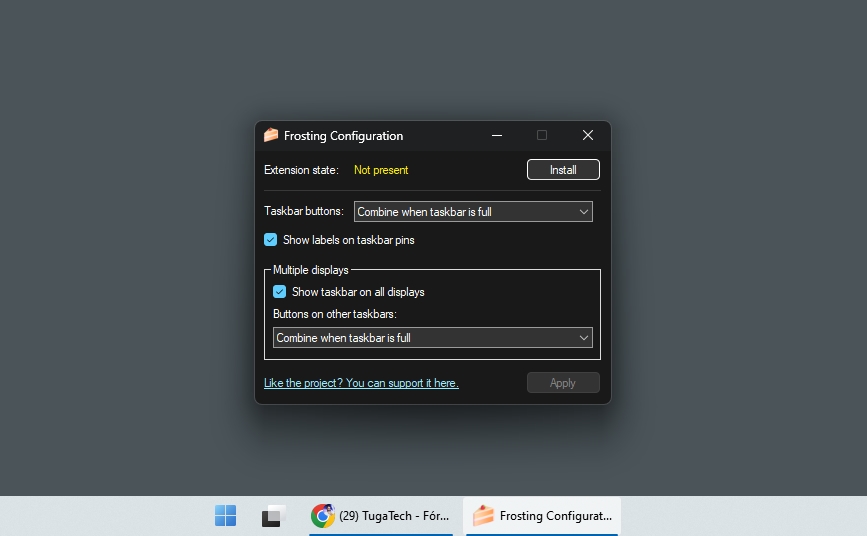Click the Install extension button
This screenshot has width=867, height=536.
pyautogui.click(x=563, y=170)
